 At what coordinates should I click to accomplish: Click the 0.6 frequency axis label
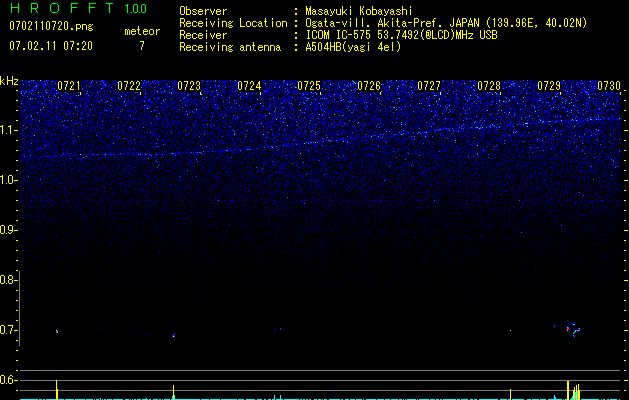click(8, 380)
